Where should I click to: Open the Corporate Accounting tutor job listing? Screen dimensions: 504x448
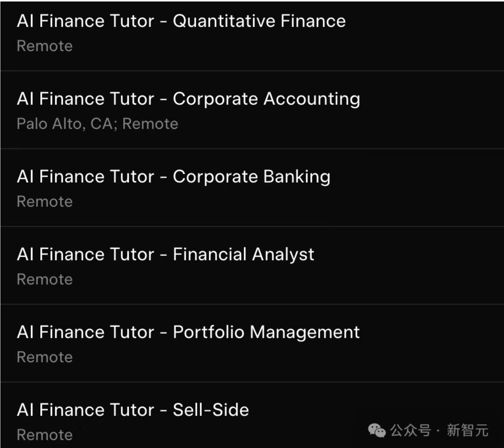pyautogui.click(x=188, y=99)
